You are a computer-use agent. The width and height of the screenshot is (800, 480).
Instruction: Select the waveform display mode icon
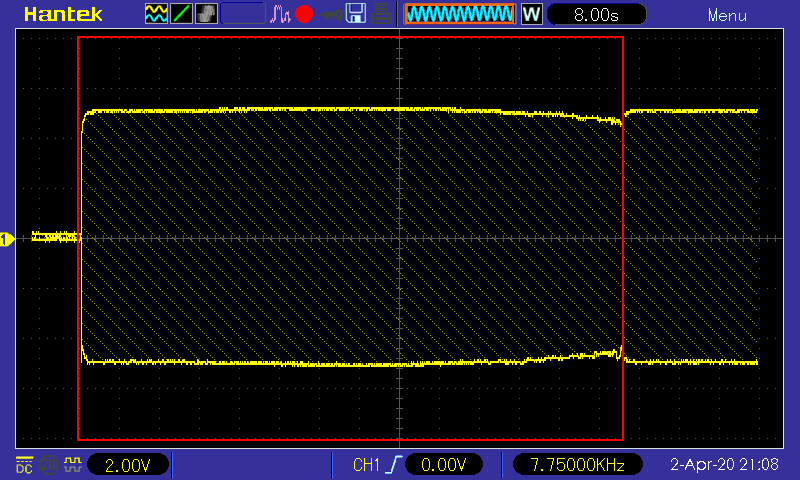(x=156, y=14)
